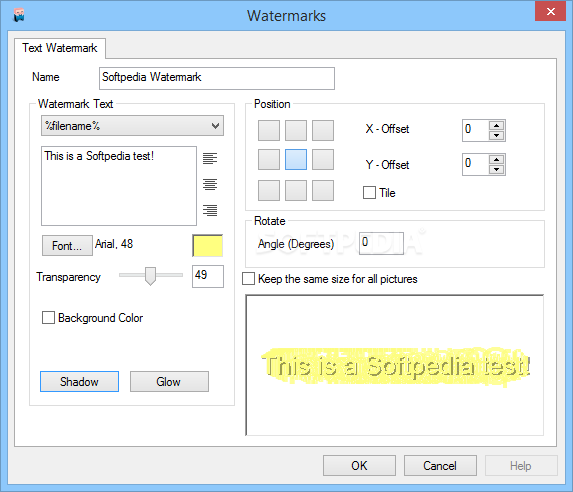Viewport: 573px width, 492px height.
Task: Select the highlighted center position square
Action: pos(296,159)
